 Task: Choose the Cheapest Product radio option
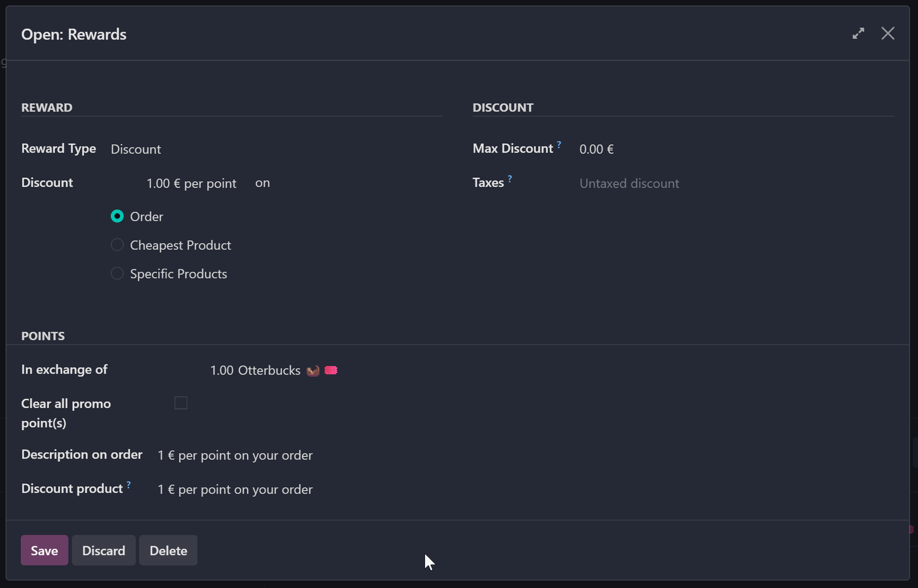point(117,245)
